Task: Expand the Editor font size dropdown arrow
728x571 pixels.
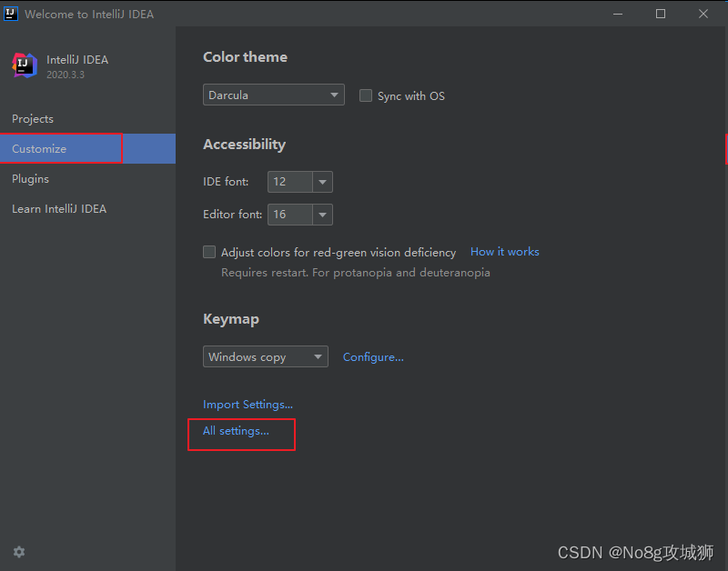Action: click(x=323, y=215)
